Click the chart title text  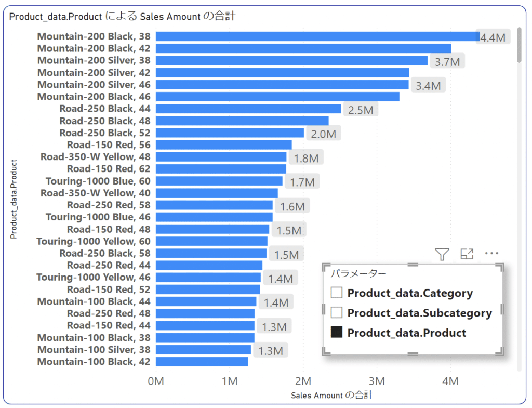pyautogui.click(x=123, y=16)
